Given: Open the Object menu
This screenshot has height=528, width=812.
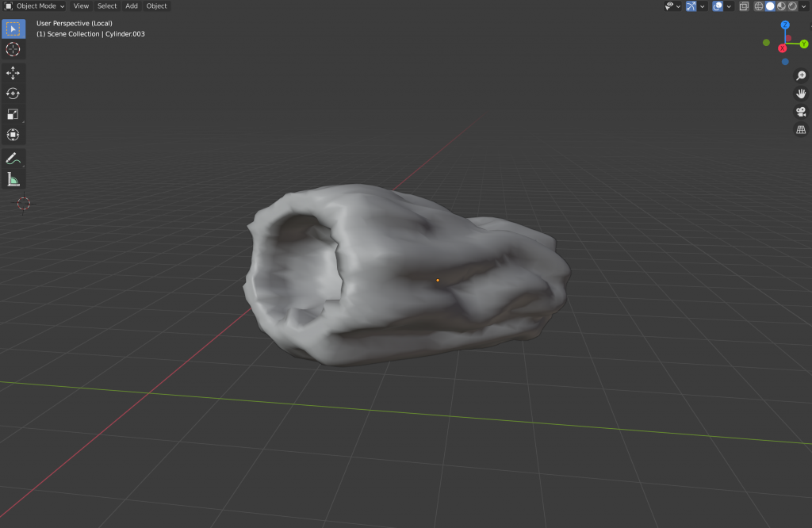Looking at the screenshot, I should [x=156, y=6].
